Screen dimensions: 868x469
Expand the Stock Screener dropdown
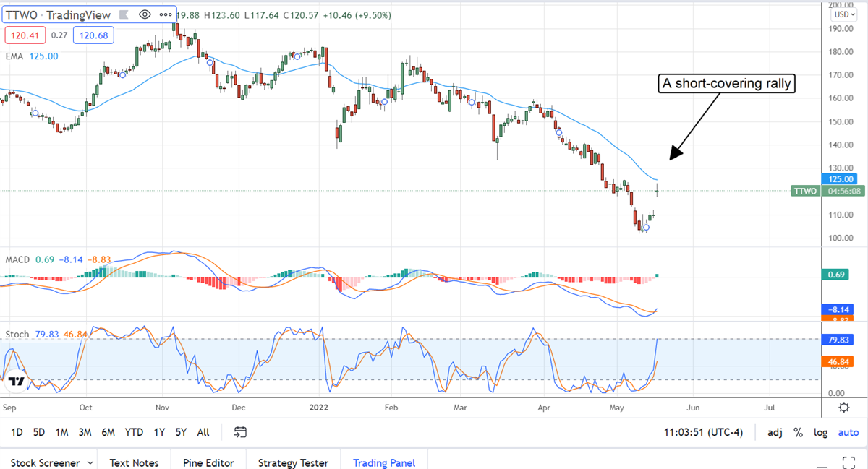coord(90,462)
